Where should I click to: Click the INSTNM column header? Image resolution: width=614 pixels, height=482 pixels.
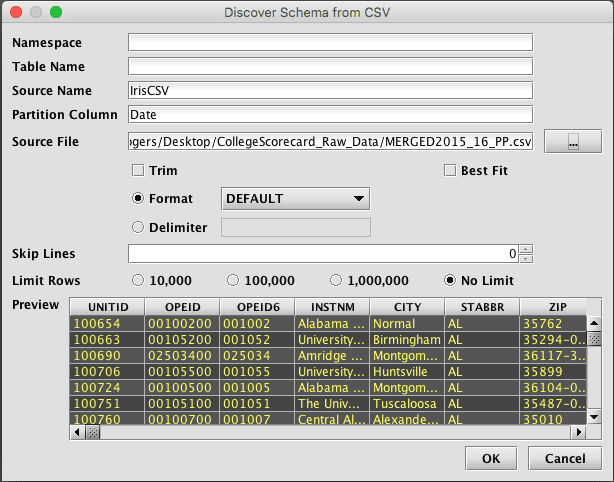click(332, 307)
